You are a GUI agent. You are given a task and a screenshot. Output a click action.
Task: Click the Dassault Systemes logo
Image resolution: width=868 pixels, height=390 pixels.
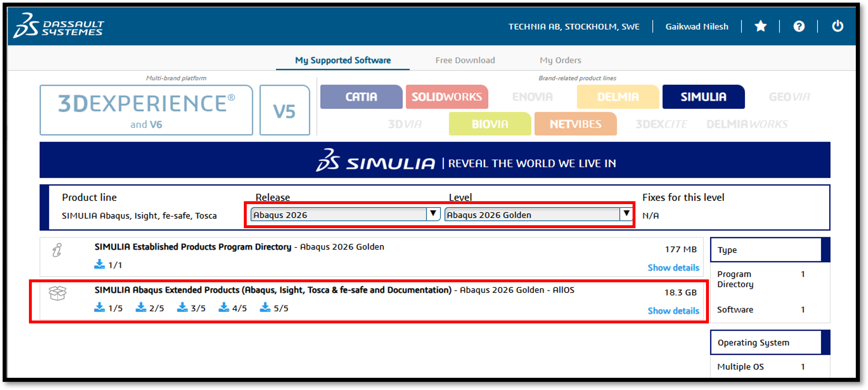(x=59, y=26)
